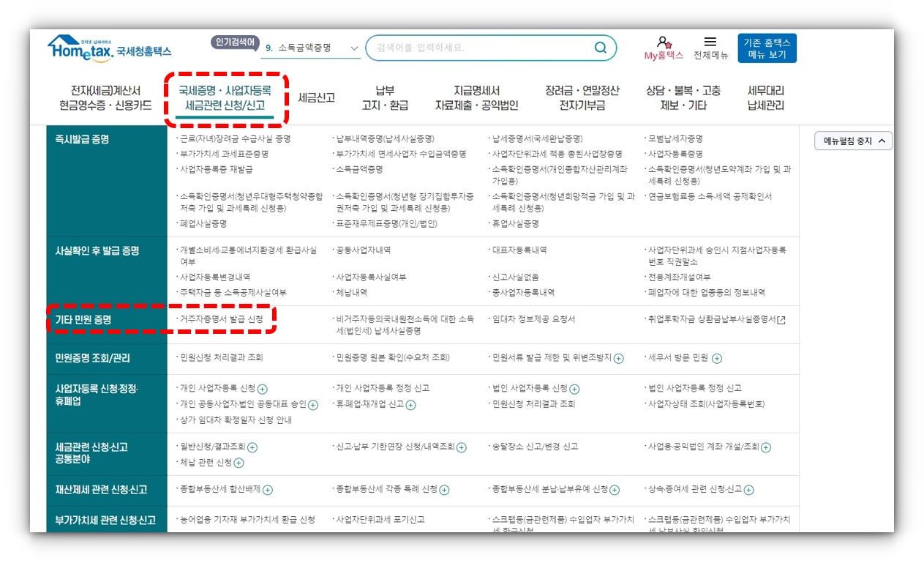Open 부가가치세 과세표준증명 link
The width and height of the screenshot is (924, 563).
coord(224,154)
